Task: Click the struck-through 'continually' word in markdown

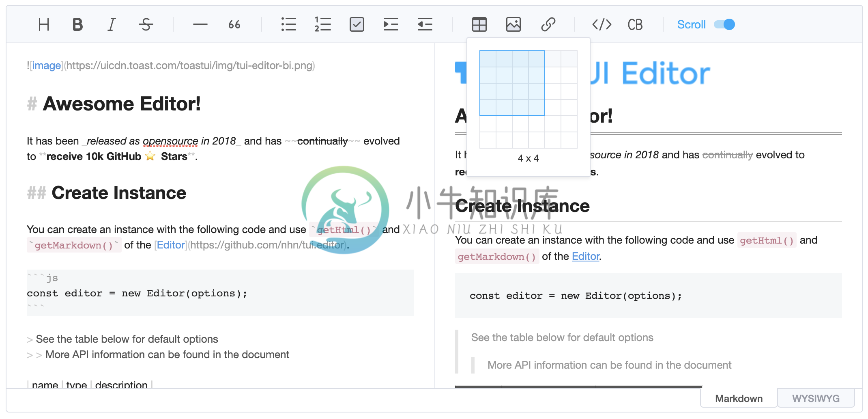Action: coord(322,141)
